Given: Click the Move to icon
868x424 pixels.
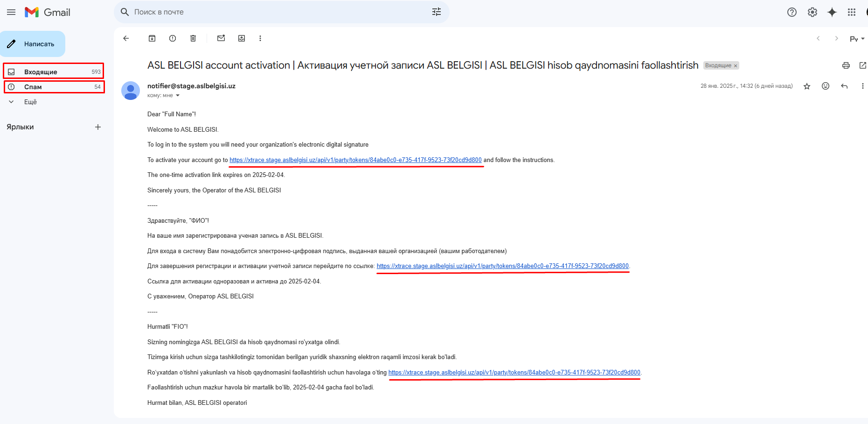Looking at the screenshot, I should pyautogui.click(x=242, y=38).
